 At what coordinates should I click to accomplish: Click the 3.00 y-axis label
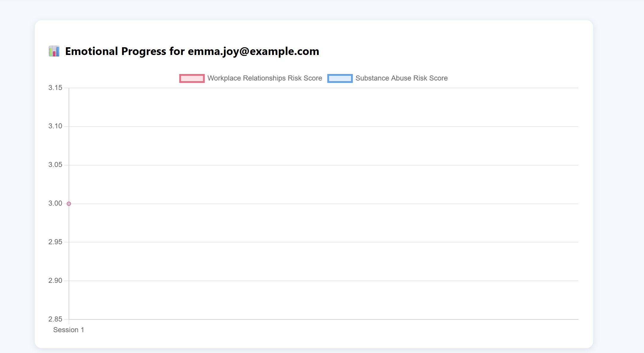click(x=55, y=204)
